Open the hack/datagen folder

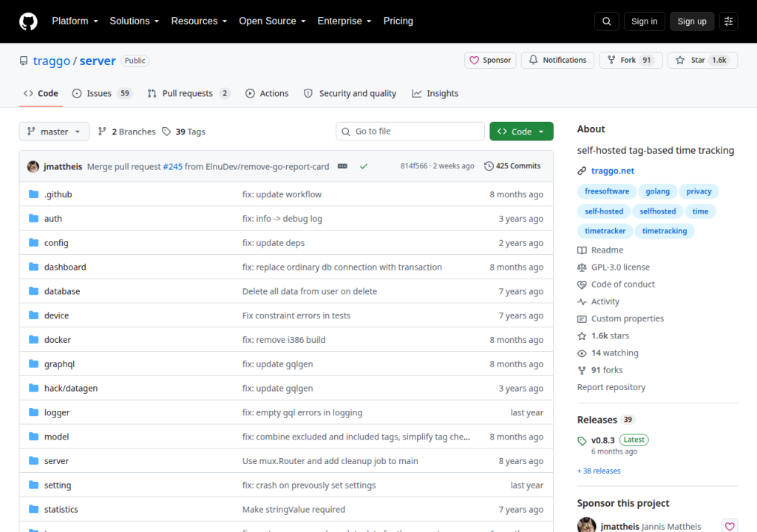71,388
